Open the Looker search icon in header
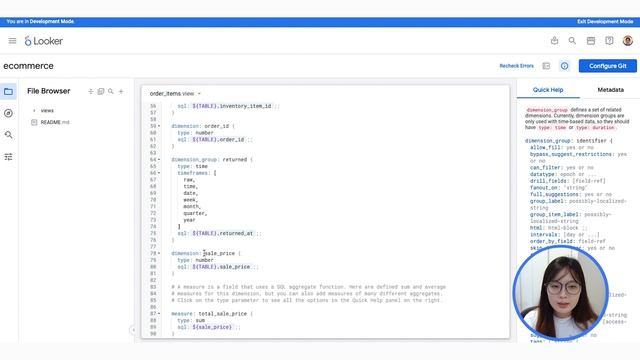 (572, 40)
